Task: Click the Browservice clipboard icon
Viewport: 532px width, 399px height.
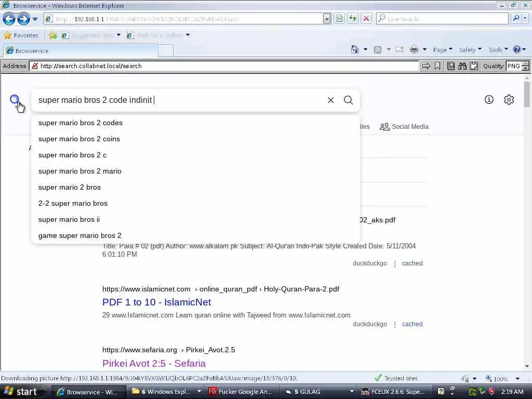Action: click(474, 66)
